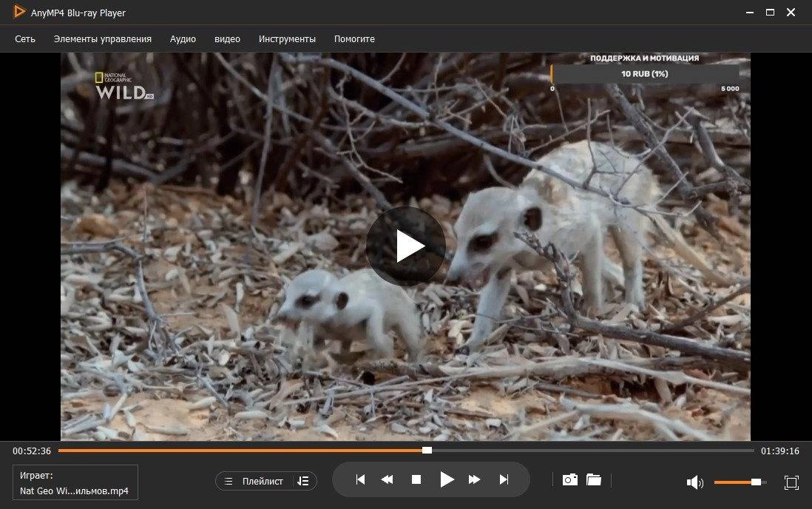
Task: Click the video progress seek bar handle
Action: [427, 451]
